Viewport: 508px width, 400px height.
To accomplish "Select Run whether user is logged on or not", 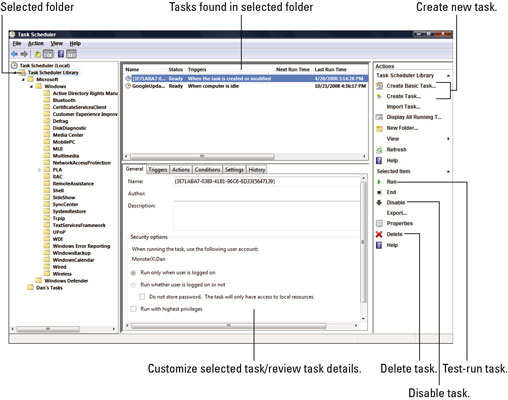I will pos(133,285).
